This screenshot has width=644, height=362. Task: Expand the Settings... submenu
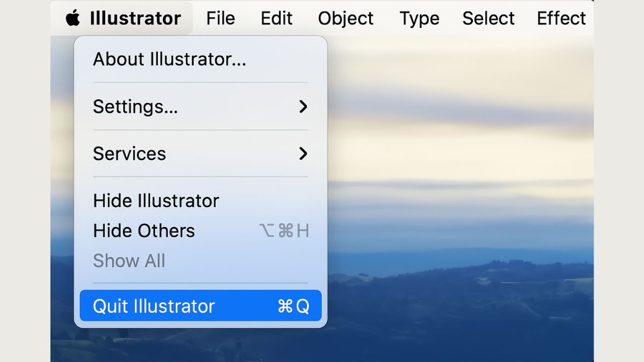pyautogui.click(x=201, y=106)
